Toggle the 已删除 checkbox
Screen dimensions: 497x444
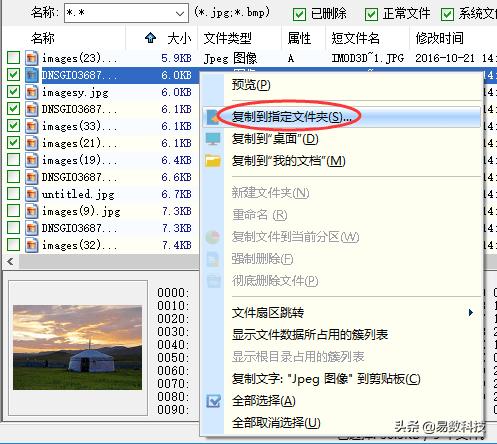[299, 14]
